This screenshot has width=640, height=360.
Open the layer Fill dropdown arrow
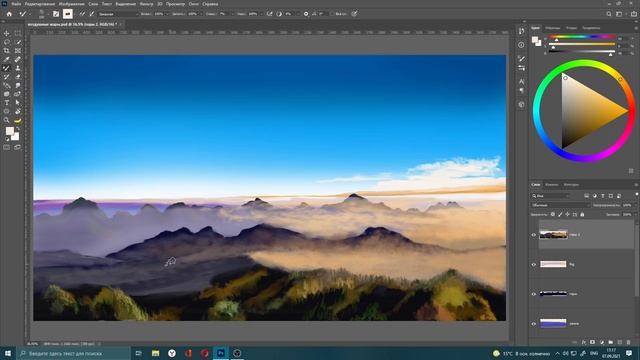coord(635,214)
